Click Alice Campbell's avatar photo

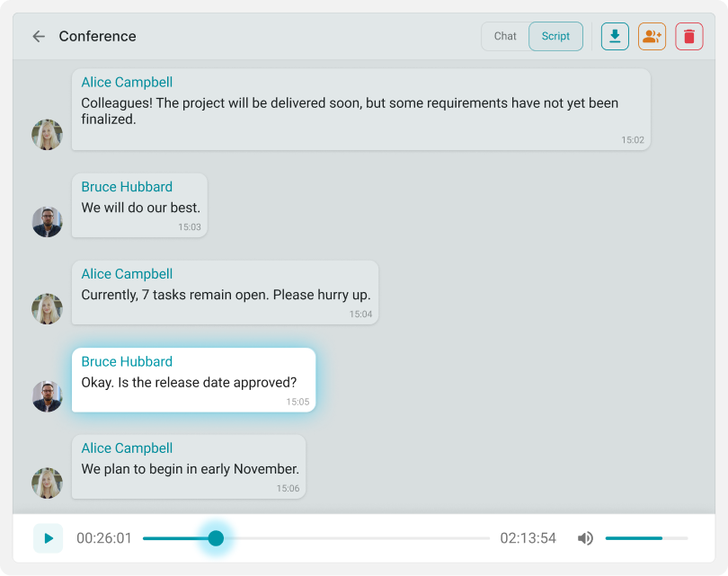point(47,135)
